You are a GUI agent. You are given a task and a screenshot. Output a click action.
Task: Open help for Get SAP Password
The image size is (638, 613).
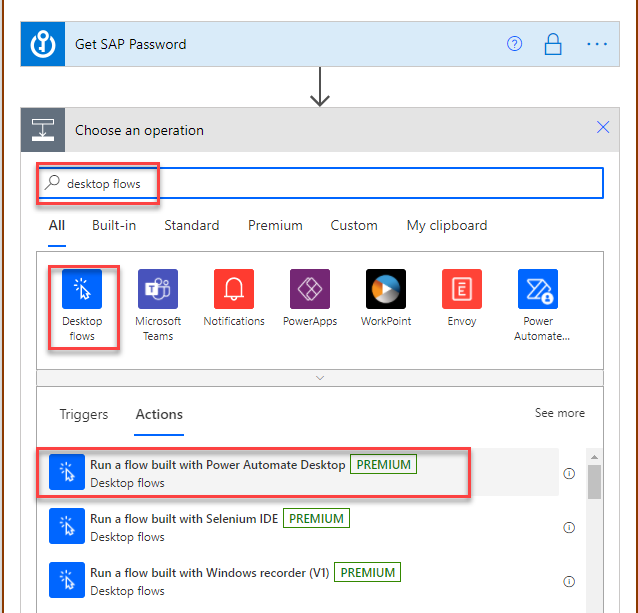(514, 44)
